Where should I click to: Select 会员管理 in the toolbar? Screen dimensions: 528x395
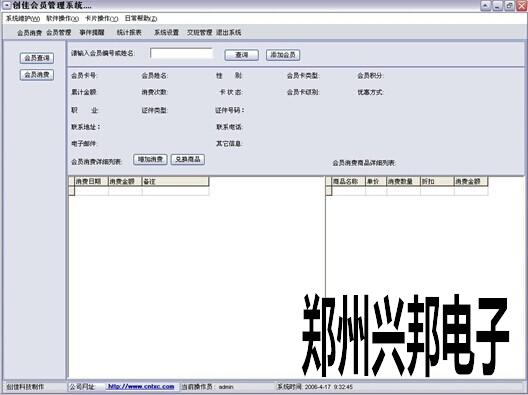tap(59, 33)
